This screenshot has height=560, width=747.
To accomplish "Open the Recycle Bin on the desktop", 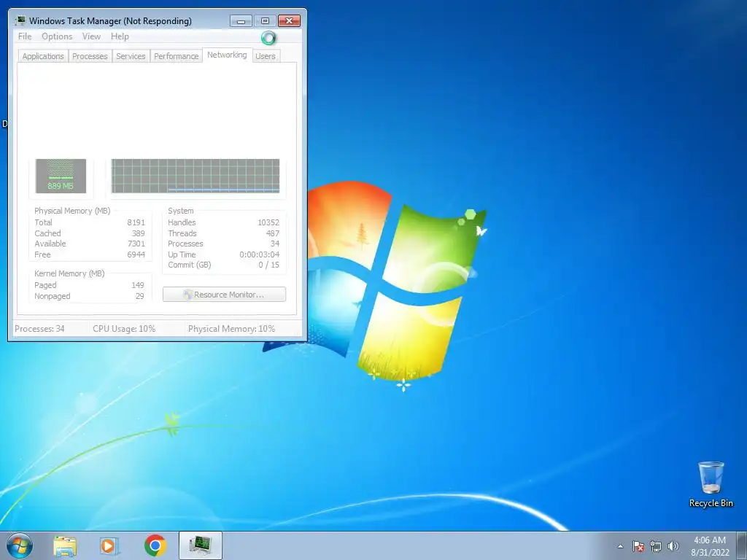I will click(x=711, y=484).
